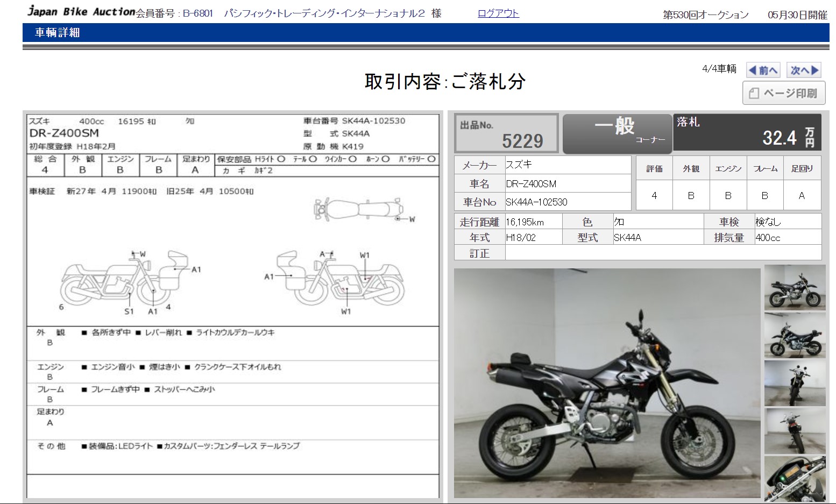Image resolution: width=836 pixels, height=504 pixels.
Task: Select the inspection value 検なし
Action: click(x=768, y=222)
